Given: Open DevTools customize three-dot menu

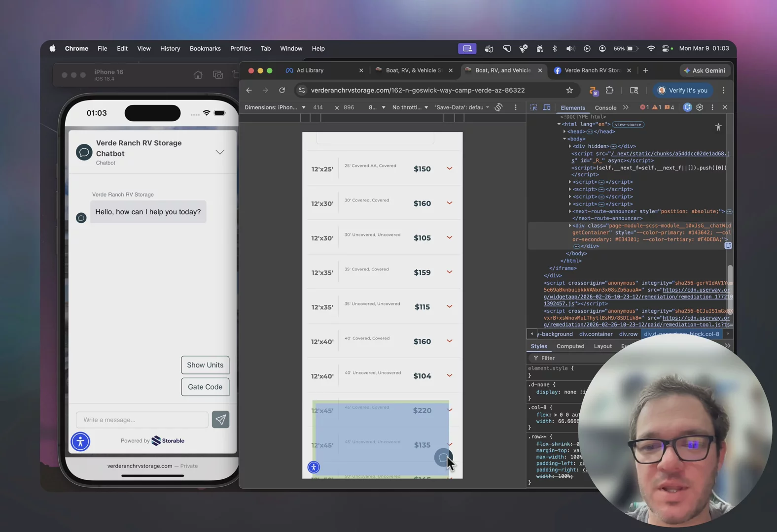Looking at the screenshot, I should (x=712, y=107).
